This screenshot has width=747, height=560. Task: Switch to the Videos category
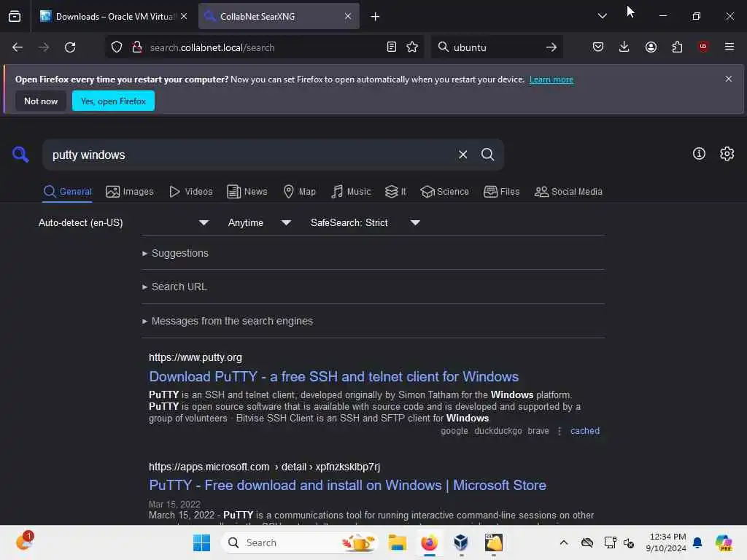(190, 192)
